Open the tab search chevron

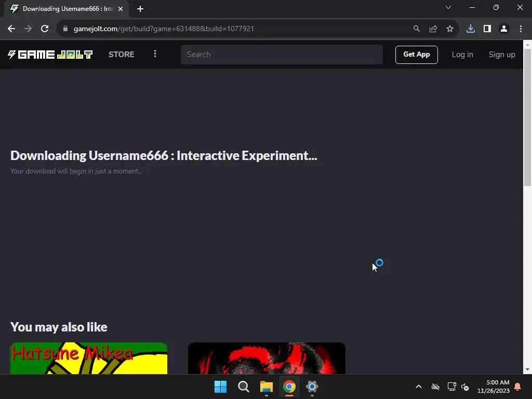[x=448, y=7]
